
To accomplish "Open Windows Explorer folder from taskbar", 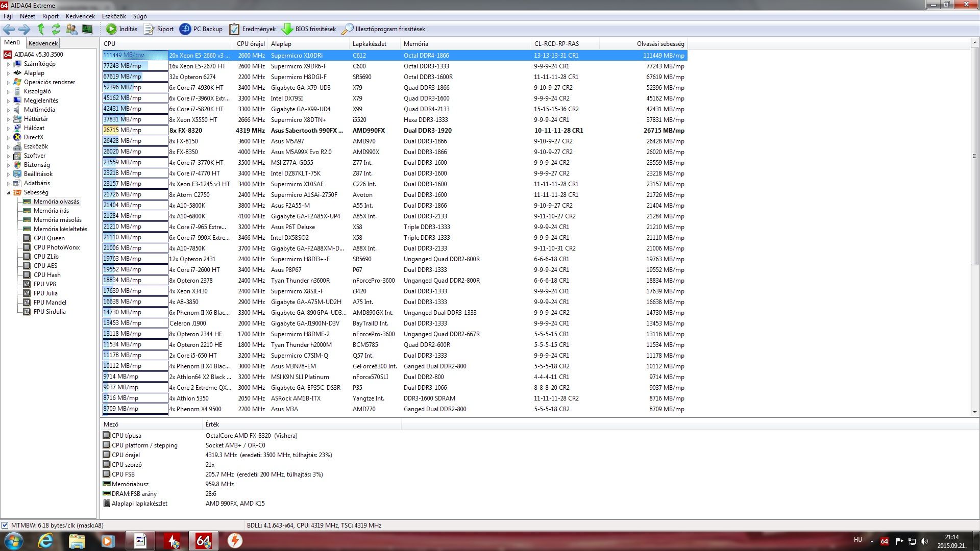I will click(77, 541).
